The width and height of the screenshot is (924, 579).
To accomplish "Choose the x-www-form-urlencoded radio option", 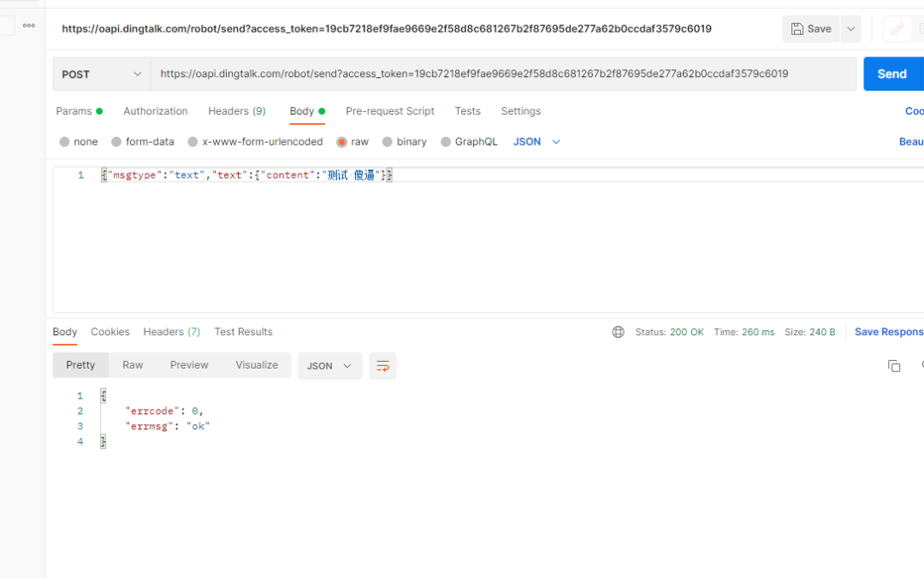I will pyautogui.click(x=193, y=142).
